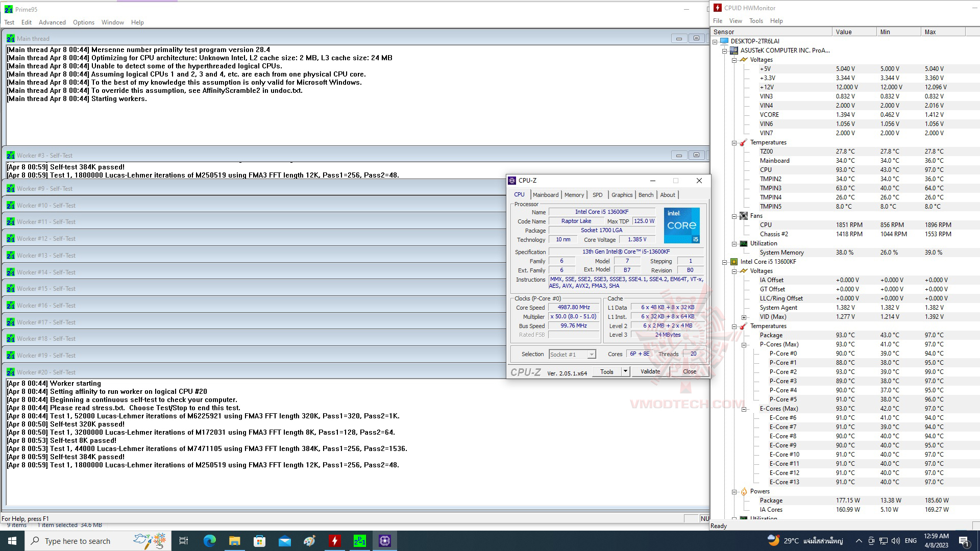The width and height of the screenshot is (980, 551).
Task: Switch to HWMonitor via taskbar icon
Action: (x=334, y=541)
